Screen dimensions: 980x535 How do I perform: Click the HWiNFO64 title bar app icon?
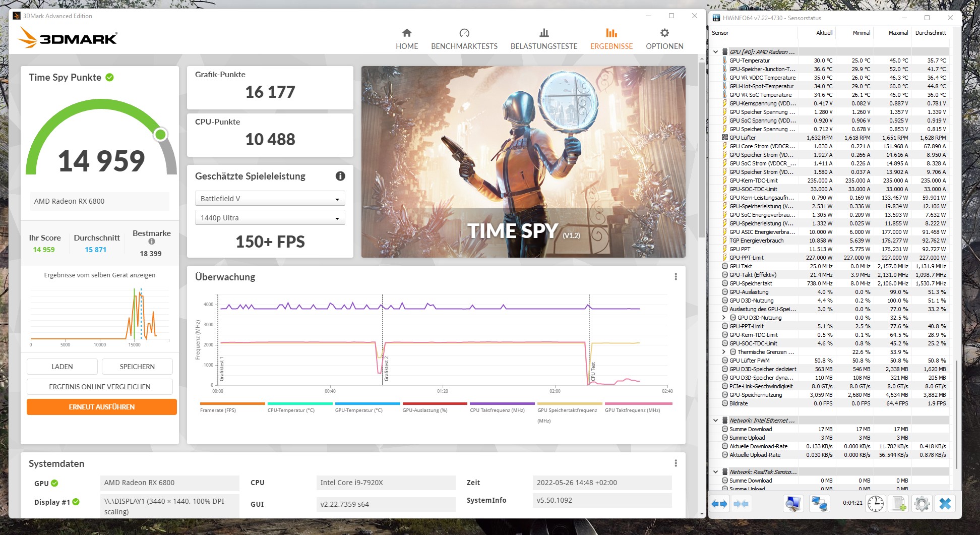coord(716,18)
